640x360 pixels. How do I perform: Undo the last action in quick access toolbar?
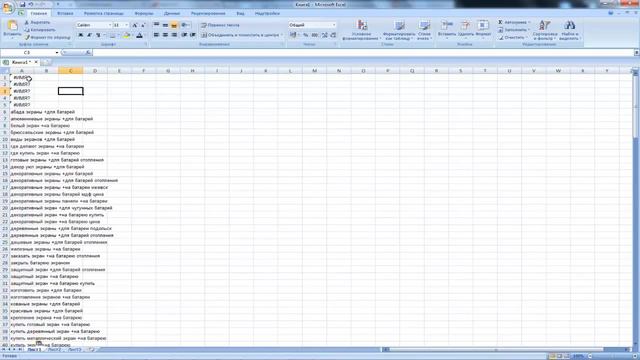pos(31,4)
